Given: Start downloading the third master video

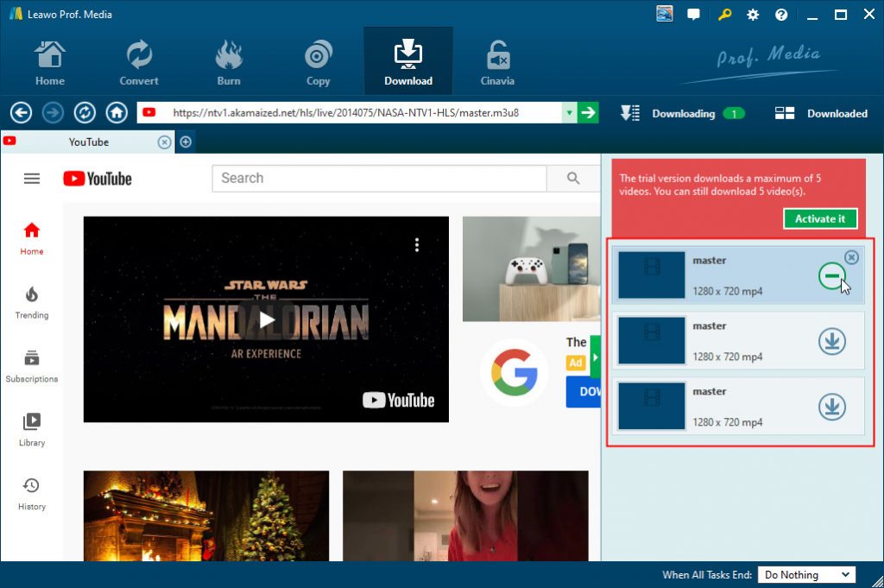Looking at the screenshot, I should tap(832, 406).
